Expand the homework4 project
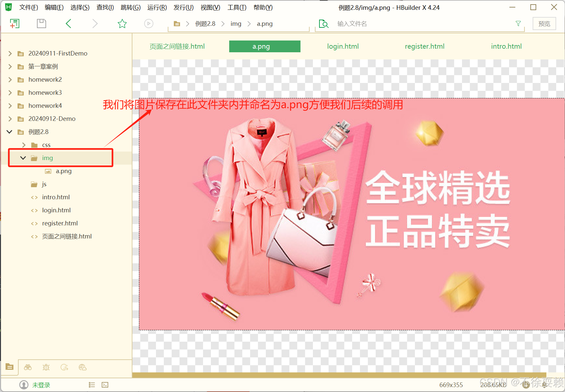 pyautogui.click(x=10, y=106)
